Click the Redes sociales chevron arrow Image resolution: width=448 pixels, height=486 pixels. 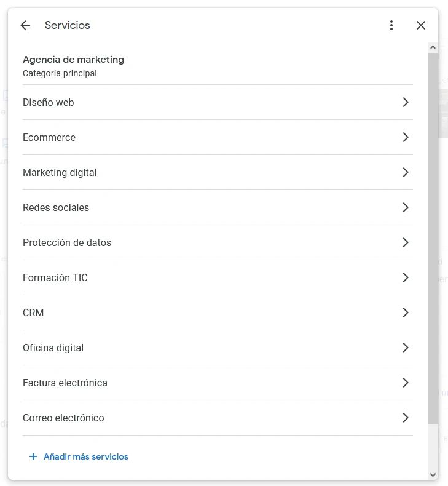click(406, 207)
